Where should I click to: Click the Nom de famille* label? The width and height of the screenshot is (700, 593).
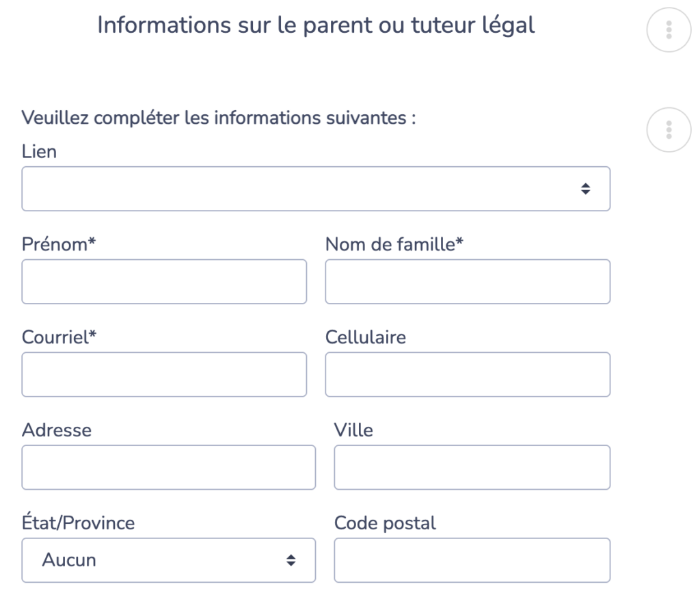pyautogui.click(x=394, y=243)
